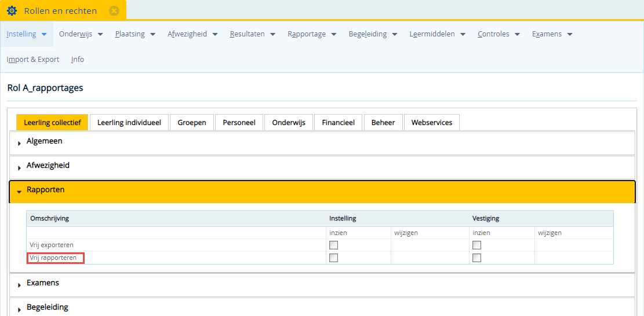Click dropdown arrow next to Leermiddelen
This screenshot has width=644, height=316.
[463, 34]
